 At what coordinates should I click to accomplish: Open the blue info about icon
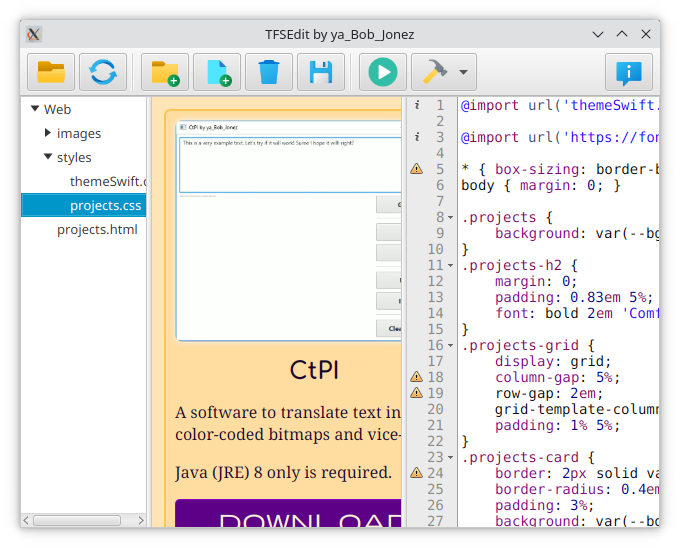tap(629, 72)
